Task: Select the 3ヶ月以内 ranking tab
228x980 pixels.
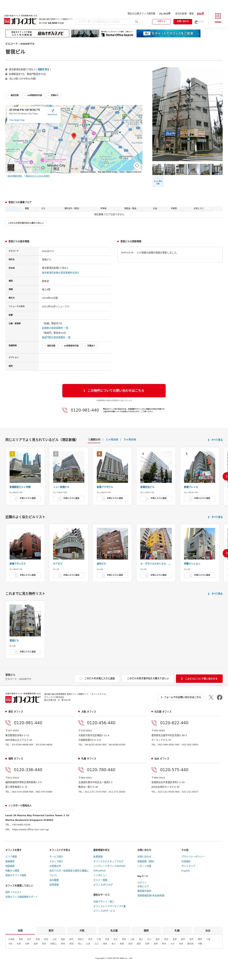Action: click(x=130, y=439)
